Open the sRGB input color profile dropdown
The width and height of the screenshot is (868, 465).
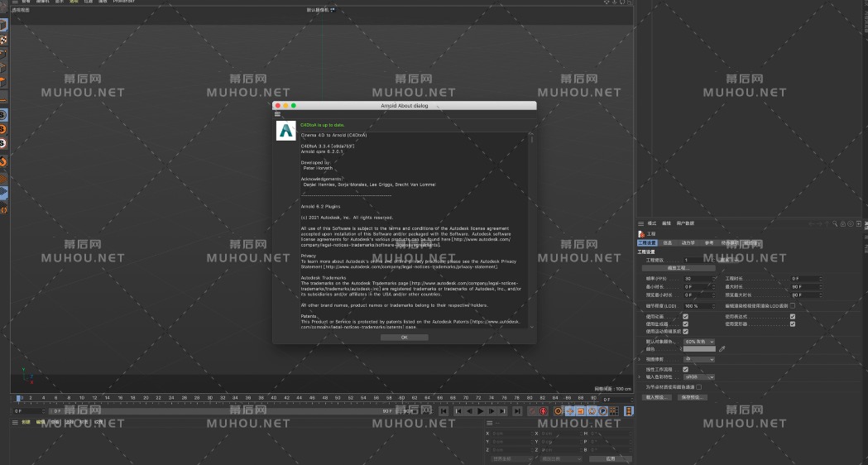[699, 377]
